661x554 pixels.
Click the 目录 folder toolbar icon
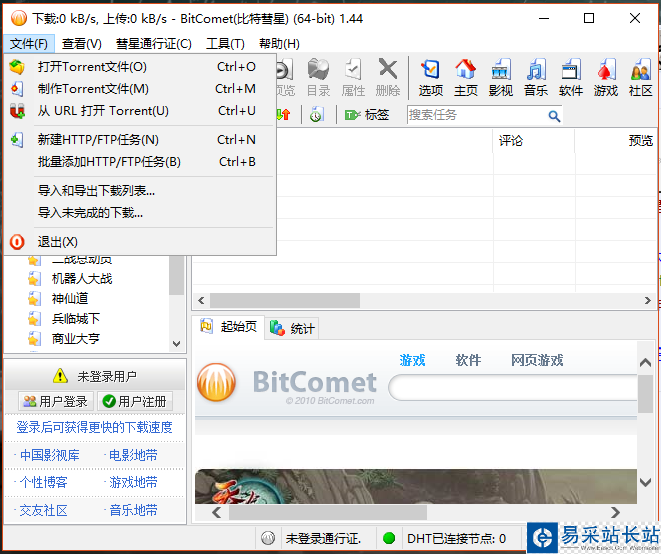click(x=318, y=77)
